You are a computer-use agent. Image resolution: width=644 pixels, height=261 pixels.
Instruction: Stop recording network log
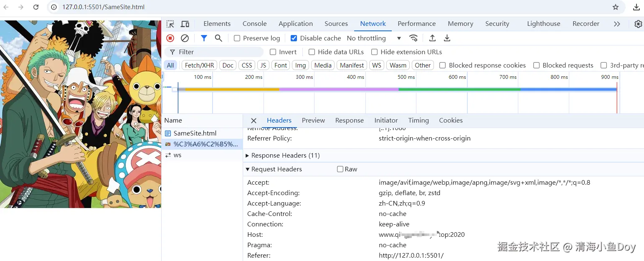(x=170, y=38)
